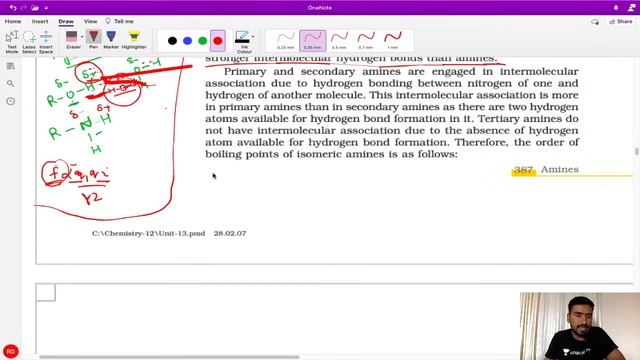
Task: Click the webcam video thumbnail
Action: pos(580,326)
